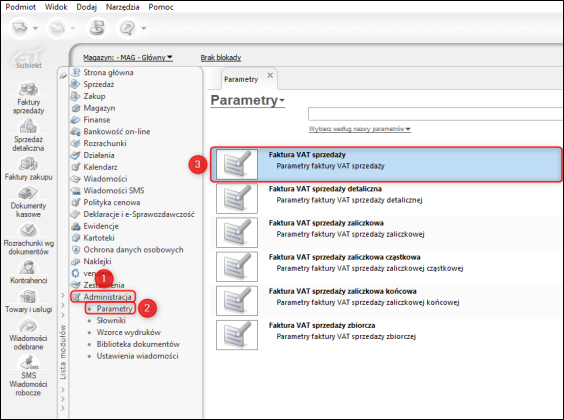
Task: Click the help question mark toolbar icon
Action: [127, 28]
